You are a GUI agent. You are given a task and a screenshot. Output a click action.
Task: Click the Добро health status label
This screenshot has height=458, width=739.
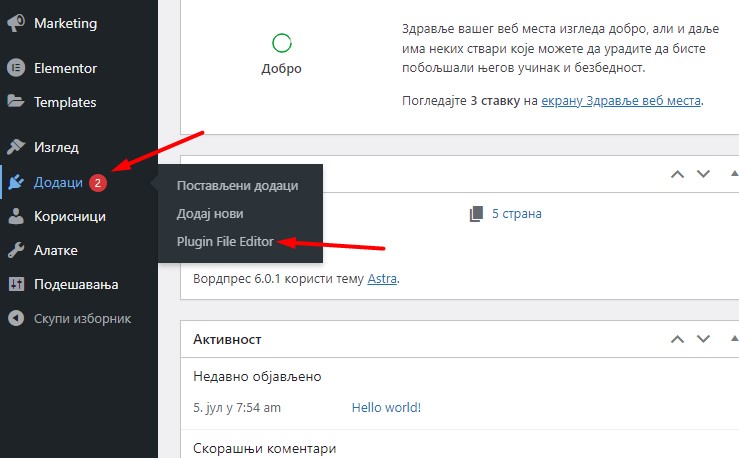pyautogui.click(x=281, y=69)
